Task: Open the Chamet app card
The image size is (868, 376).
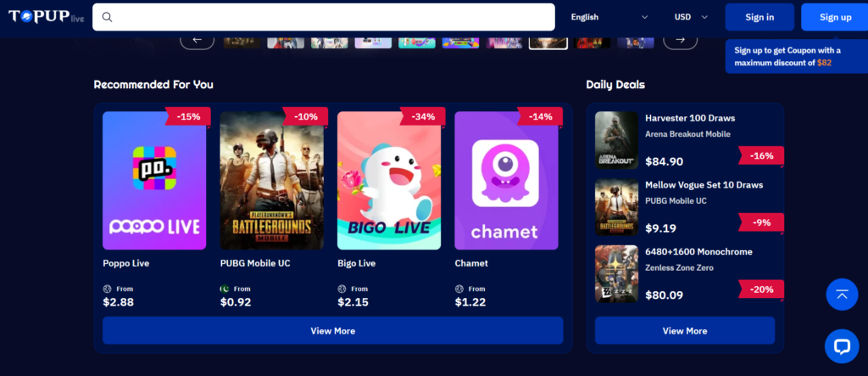Action: (x=507, y=210)
